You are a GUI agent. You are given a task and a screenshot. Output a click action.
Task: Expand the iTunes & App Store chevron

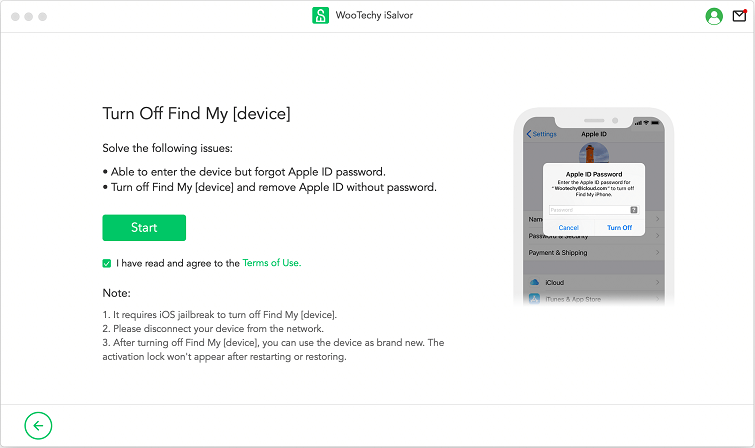(x=658, y=299)
